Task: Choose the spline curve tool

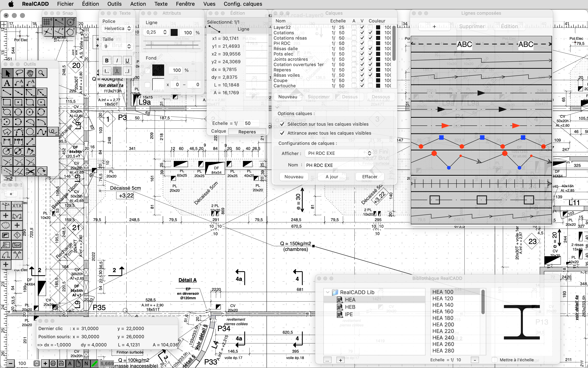Action: [41, 132]
